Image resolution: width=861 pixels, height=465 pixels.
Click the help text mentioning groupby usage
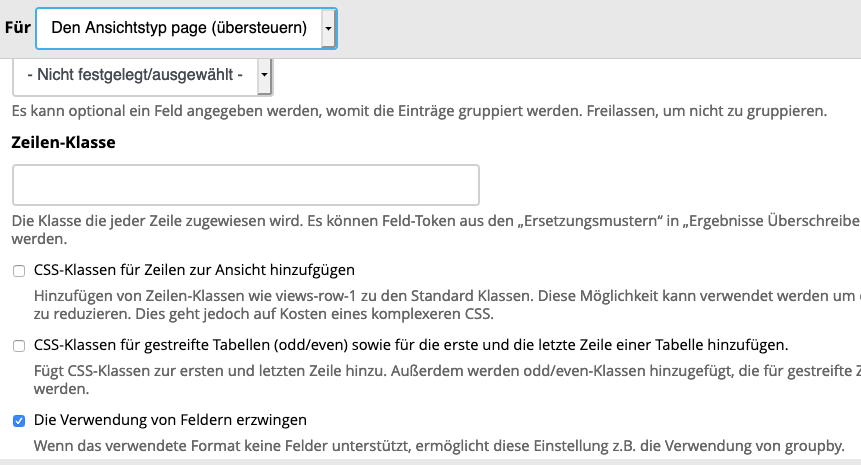439,446
